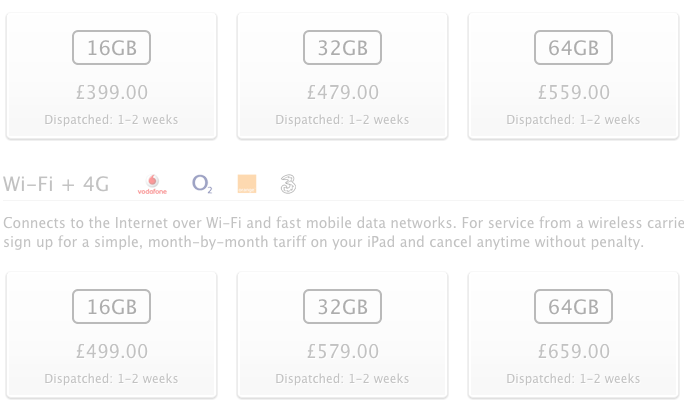Choose the Wi-Fi + 4G 16GB option at £499.00
684x403 pixels.
pos(112,335)
